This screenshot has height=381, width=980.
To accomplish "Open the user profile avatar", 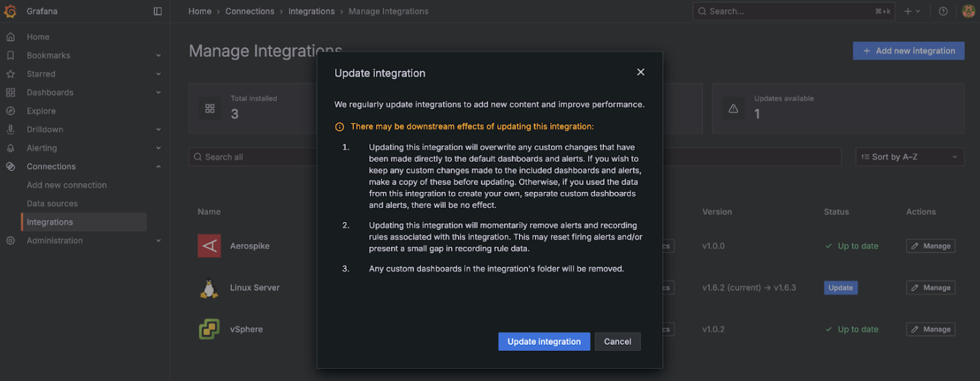I will coord(968,11).
